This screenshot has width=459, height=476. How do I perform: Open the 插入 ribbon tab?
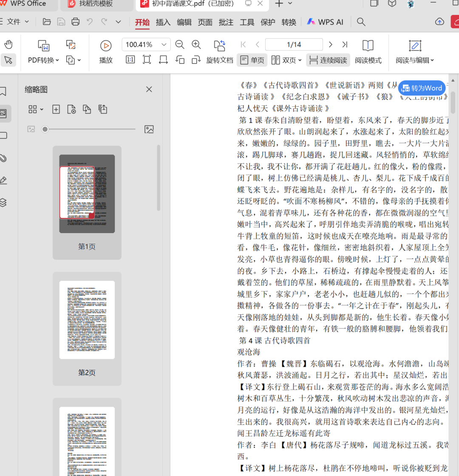coord(163,22)
